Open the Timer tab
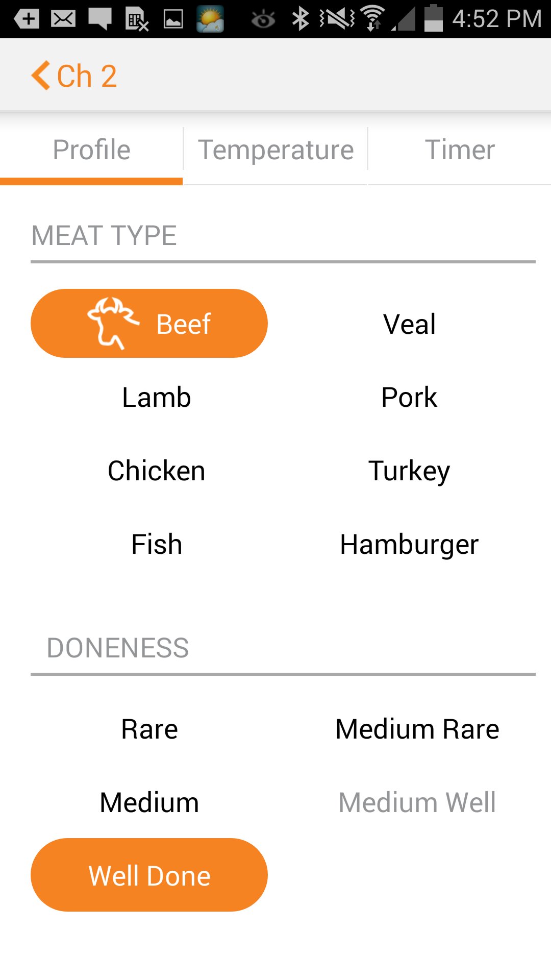The width and height of the screenshot is (551, 980). pyautogui.click(x=460, y=150)
